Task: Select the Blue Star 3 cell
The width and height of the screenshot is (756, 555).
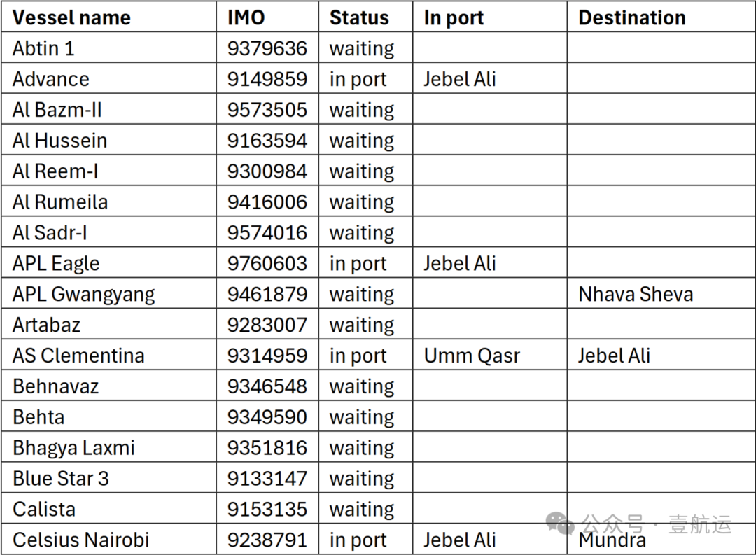Action: point(61,479)
